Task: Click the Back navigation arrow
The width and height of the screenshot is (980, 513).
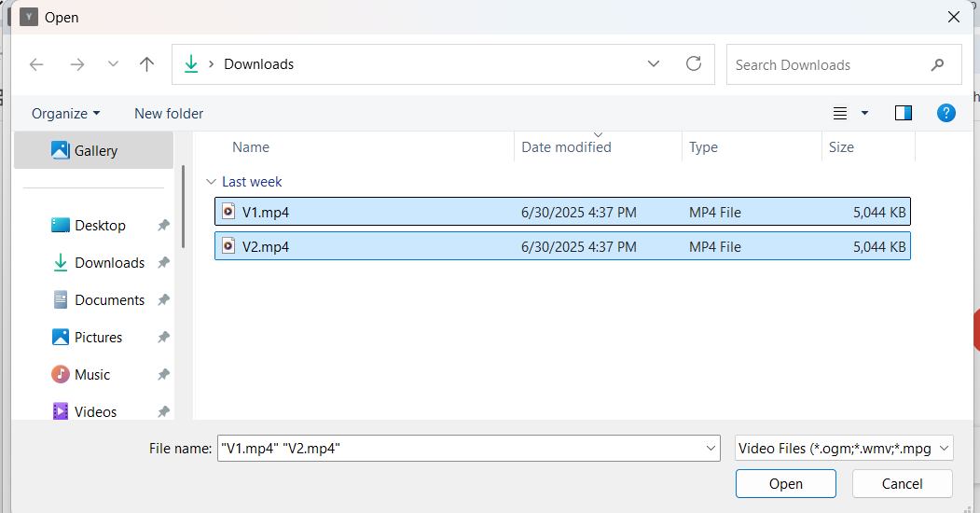Action: point(36,64)
